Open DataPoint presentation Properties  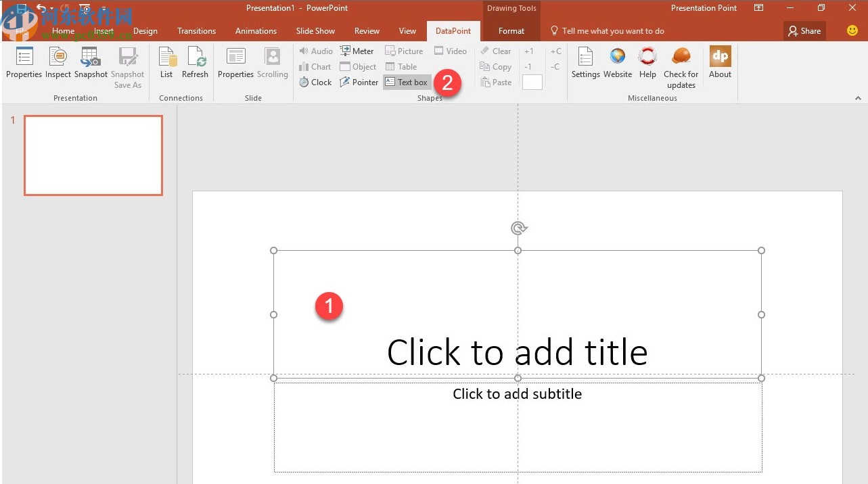coord(24,63)
